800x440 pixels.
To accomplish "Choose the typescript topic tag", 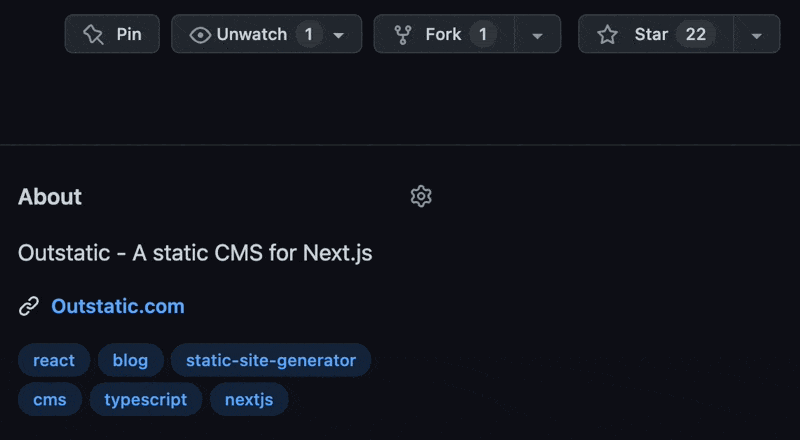I will tap(146, 400).
